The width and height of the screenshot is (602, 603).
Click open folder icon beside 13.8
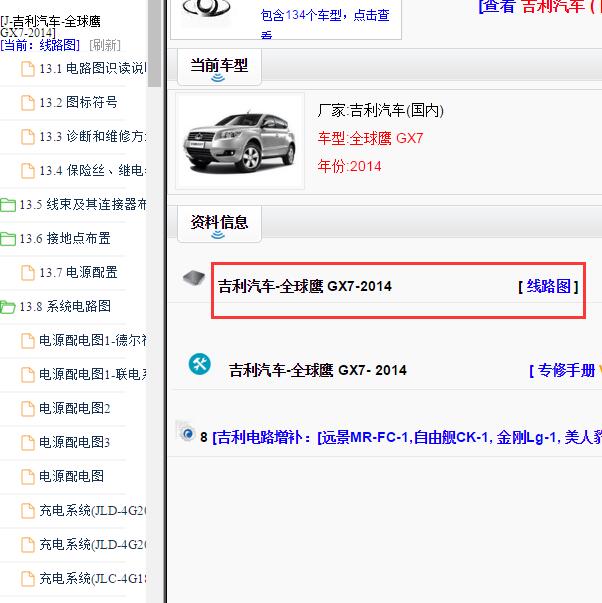[x=8, y=307]
